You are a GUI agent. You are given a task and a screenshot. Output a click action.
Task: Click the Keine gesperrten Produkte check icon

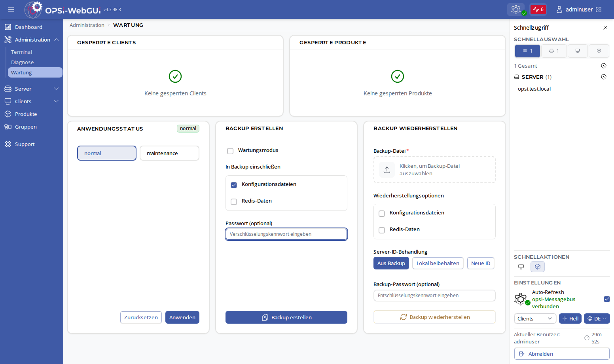point(398,76)
